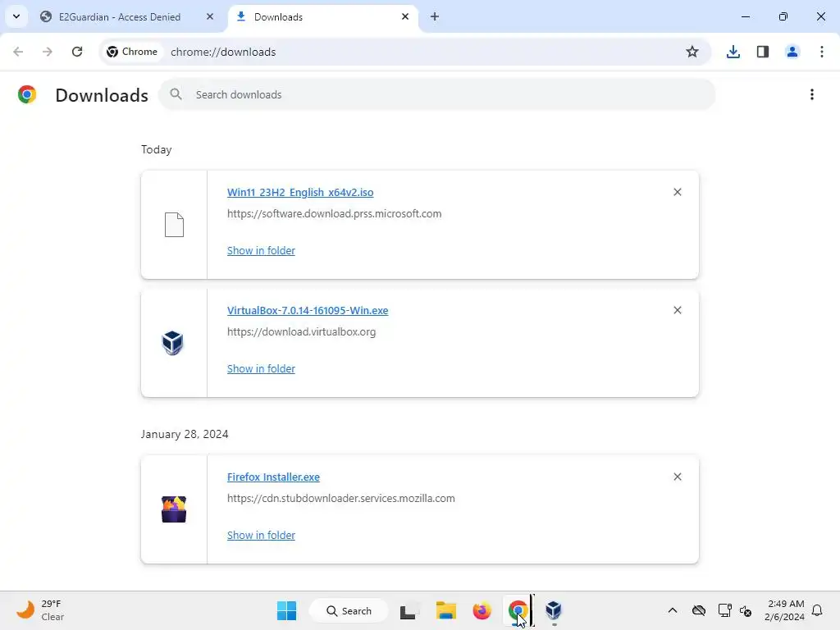The width and height of the screenshot is (840, 630).
Task: Click the browser back arrow
Action: coord(18,52)
